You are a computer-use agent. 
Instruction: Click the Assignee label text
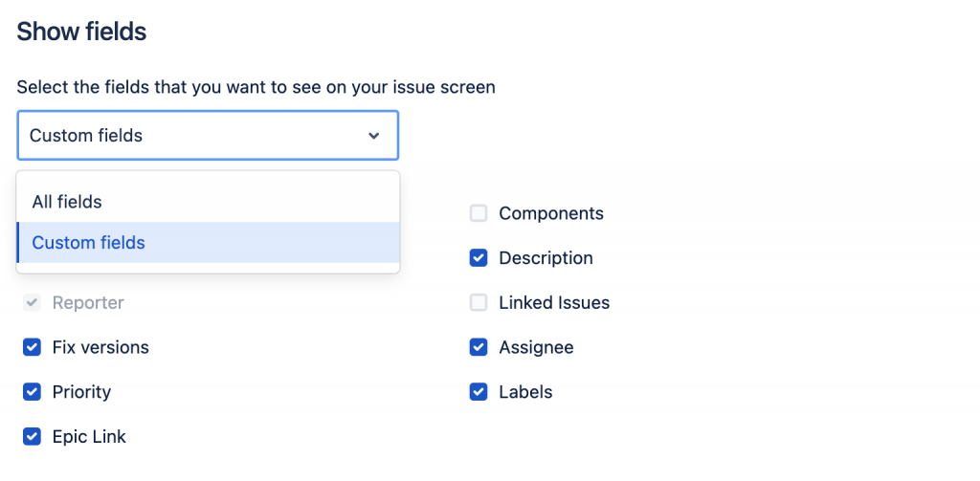pos(536,347)
